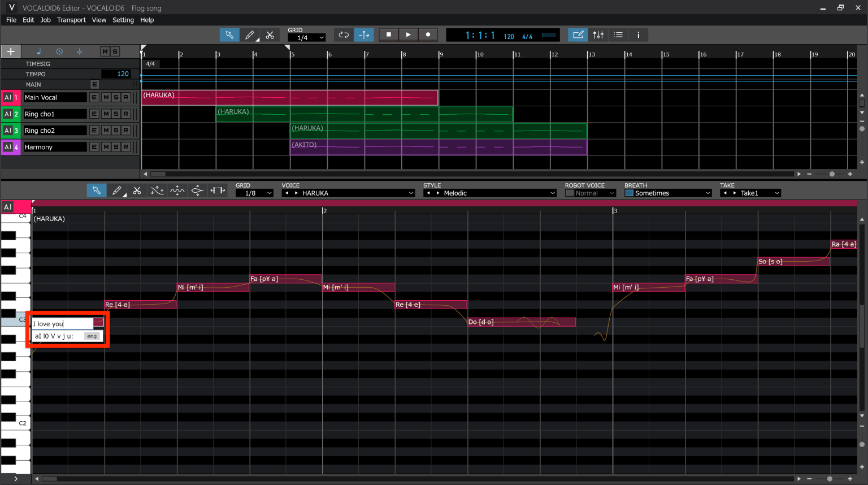The width and height of the screenshot is (868, 485).
Task: Add a new track with the plus button
Action: (10, 51)
